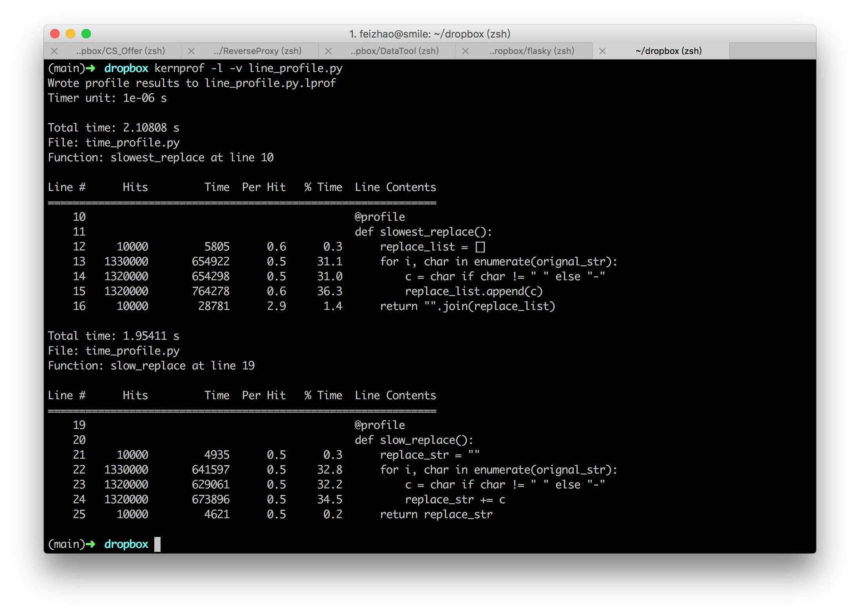This screenshot has height=616, width=860.
Task: Switch to the ..ropbox/flasky tab
Action: (531, 51)
